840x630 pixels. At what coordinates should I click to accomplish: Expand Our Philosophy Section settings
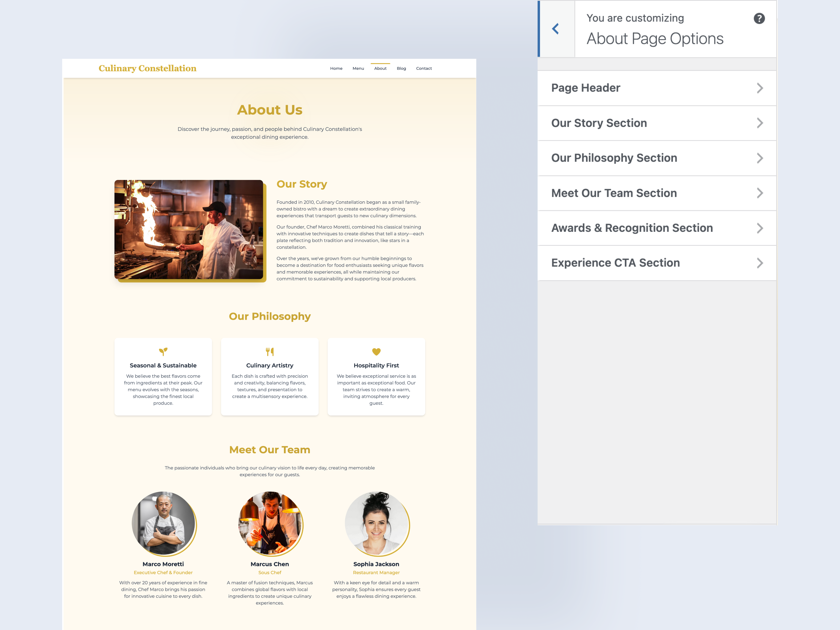[760, 158]
